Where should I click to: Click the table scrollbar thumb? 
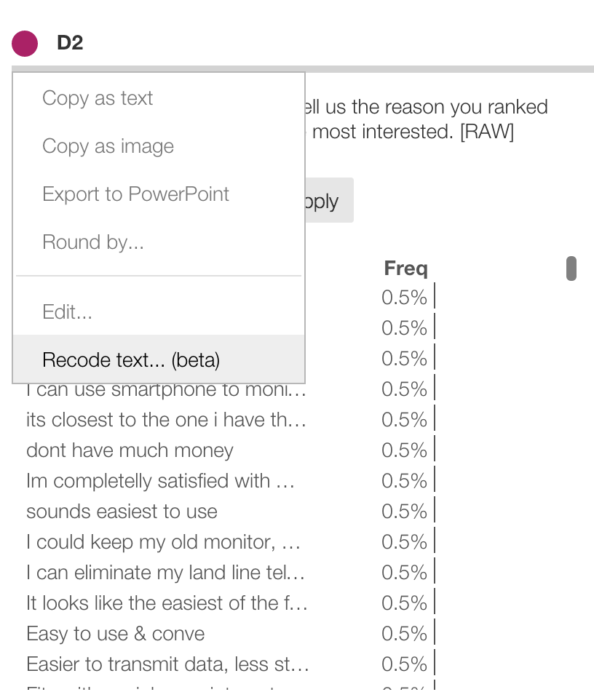pos(571,269)
